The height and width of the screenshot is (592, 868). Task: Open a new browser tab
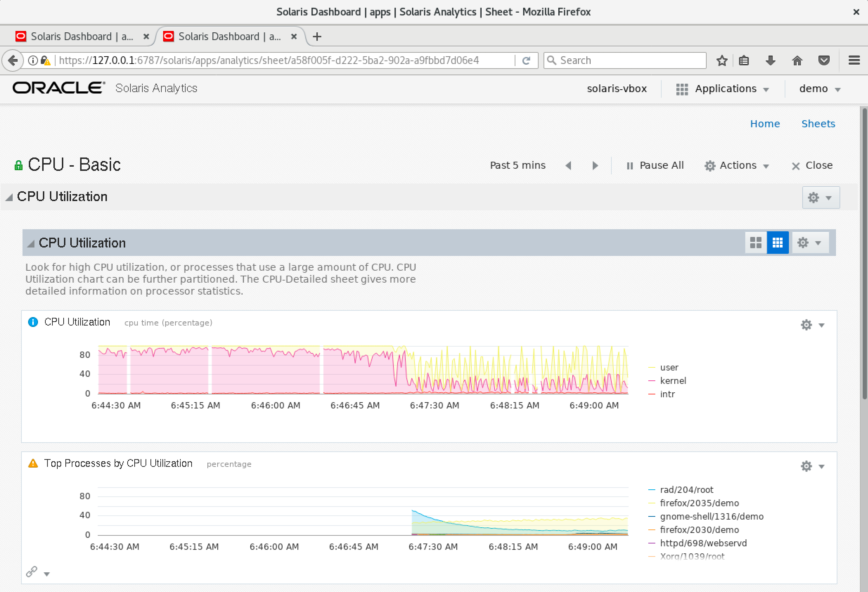click(x=317, y=37)
